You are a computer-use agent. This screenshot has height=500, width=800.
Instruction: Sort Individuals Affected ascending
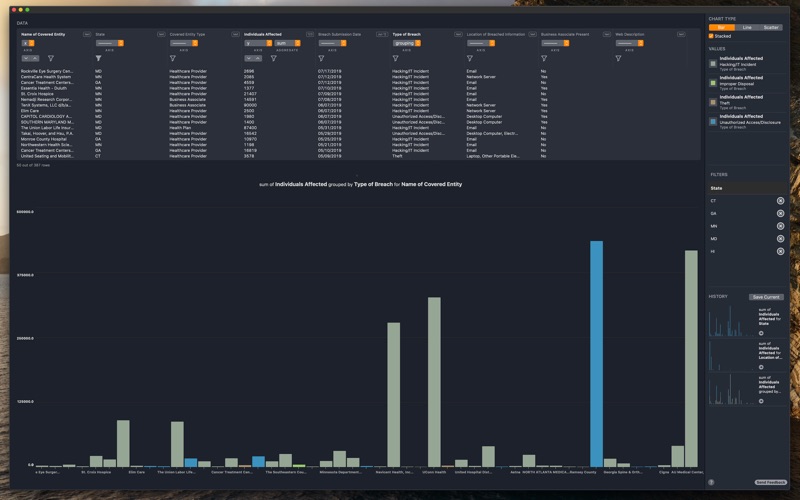(x=258, y=59)
